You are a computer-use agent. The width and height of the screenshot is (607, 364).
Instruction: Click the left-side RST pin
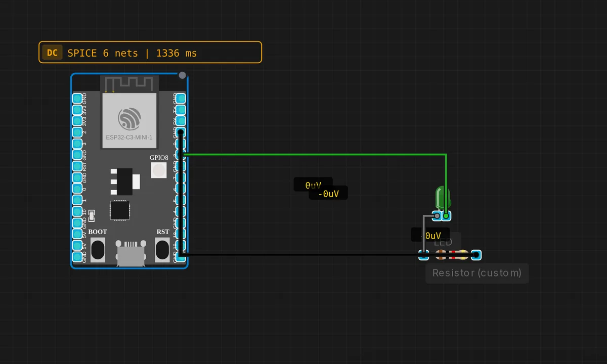pos(77,166)
